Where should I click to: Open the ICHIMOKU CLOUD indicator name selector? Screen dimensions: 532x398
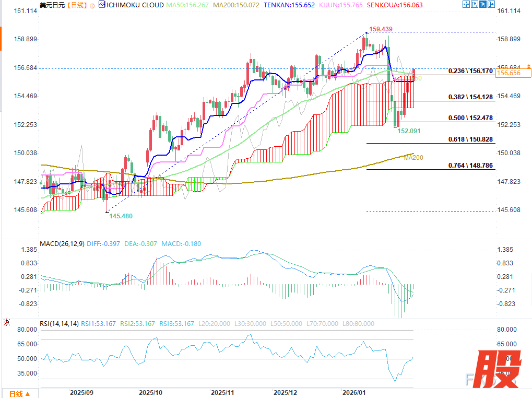(x=135, y=5)
